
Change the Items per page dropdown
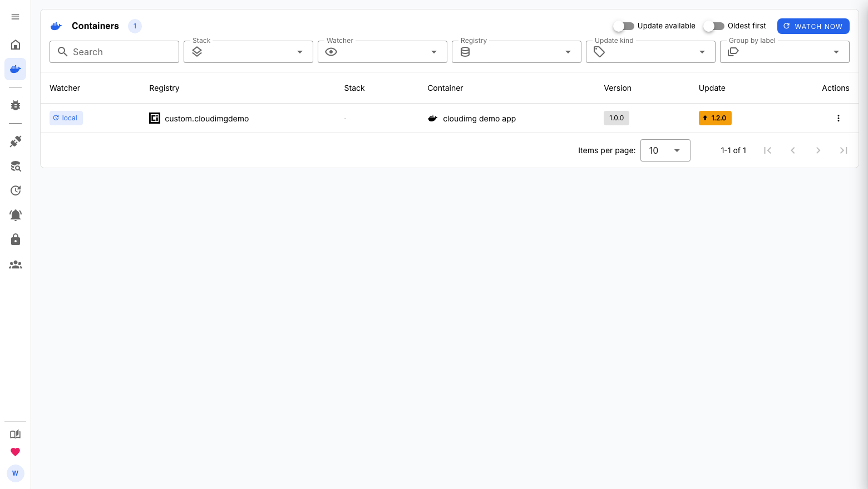tap(665, 150)
